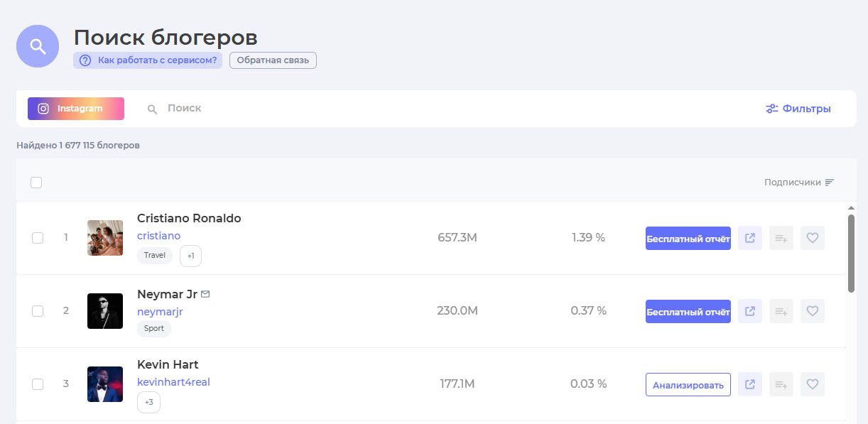Viewport: 868px width, 424px height.
Task: Get the 'Бесплатный отчёт' for Cristiano Ronaldo
Action: [688, 239]
